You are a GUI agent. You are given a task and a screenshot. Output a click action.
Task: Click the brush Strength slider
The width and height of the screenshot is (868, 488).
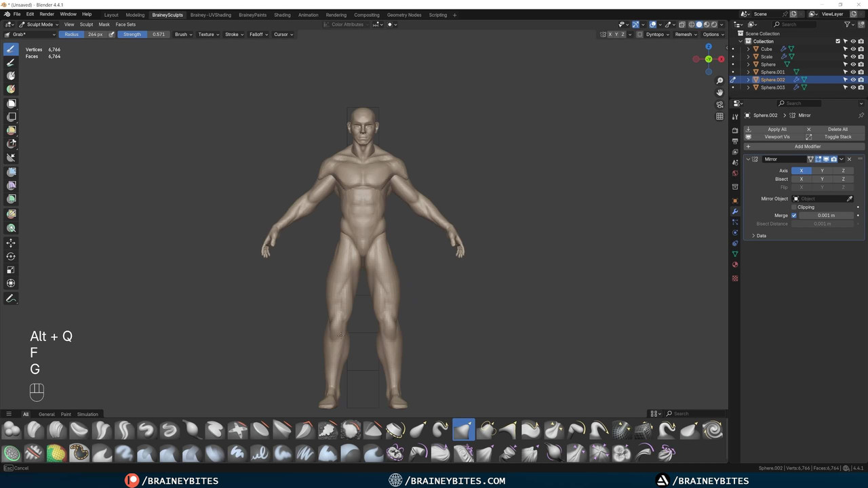coord(142,35)
